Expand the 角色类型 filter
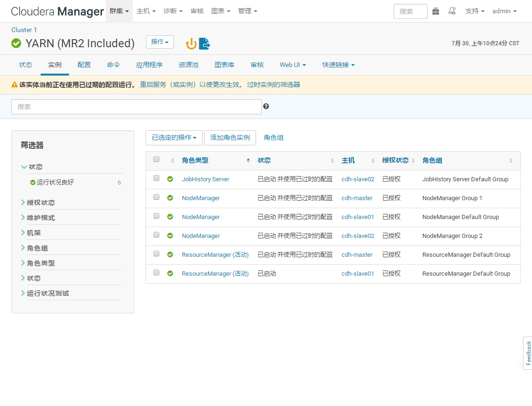The height and width of the screenshot is (406, 532). [x=38, y=263]
